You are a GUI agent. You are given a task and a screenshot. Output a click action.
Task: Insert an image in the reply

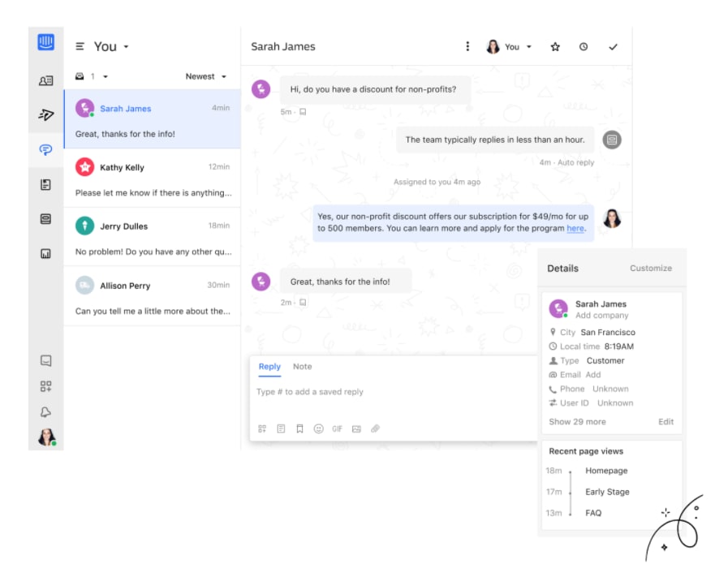(356, 428)
